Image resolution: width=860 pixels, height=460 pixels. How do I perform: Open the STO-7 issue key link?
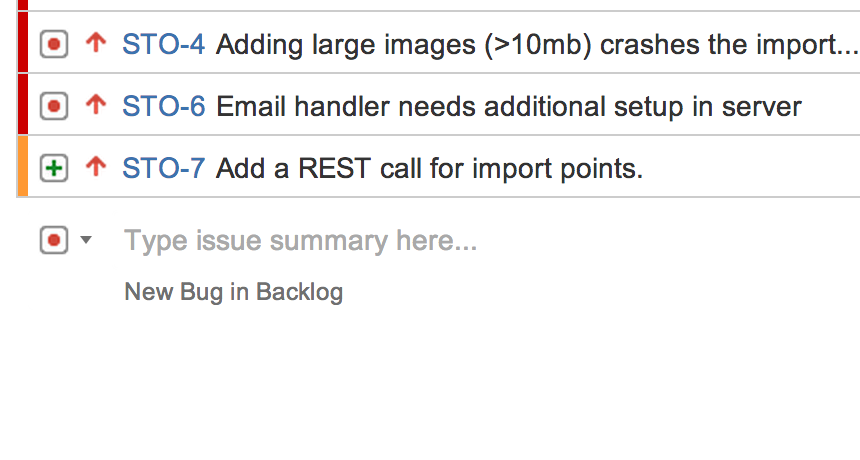(x=164, y=168)
